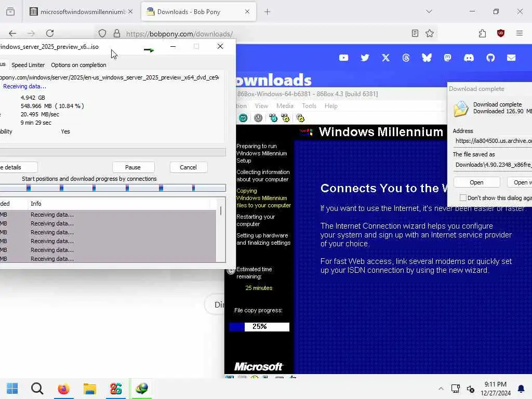The height and width of the screenshot is (399, 532).
Task: Click the 9 min 29 sec time left value
Action: coord(36,123)
